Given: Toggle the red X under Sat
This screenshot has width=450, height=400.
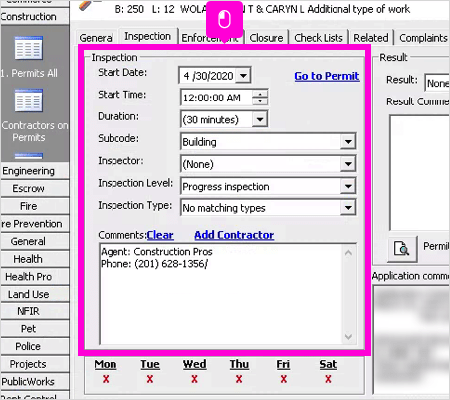Looking at the screenshot, I should (x=328, y=379).
